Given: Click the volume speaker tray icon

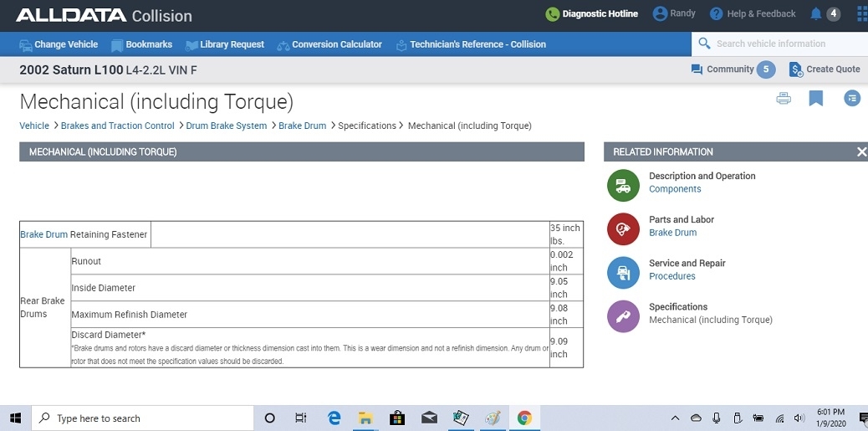Looking at the screenshot, I should coord(799,418).
